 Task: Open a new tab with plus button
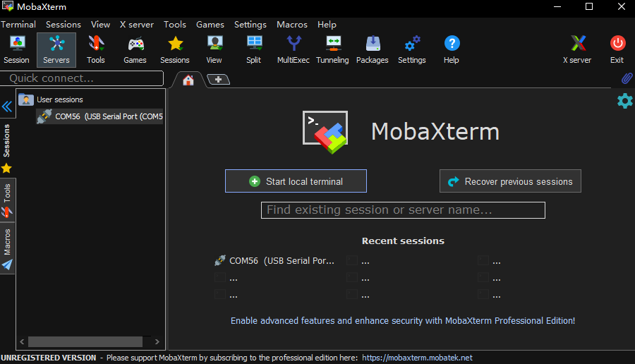click(218, 79)
